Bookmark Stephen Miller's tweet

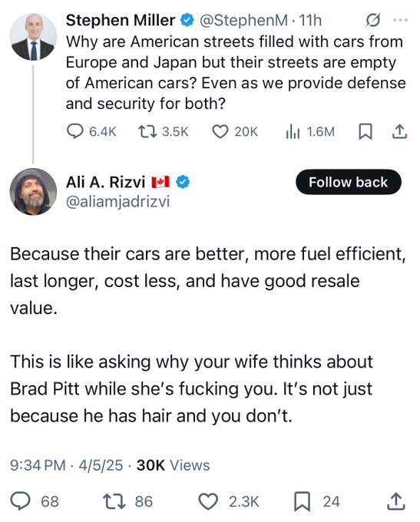pos(365,131)
